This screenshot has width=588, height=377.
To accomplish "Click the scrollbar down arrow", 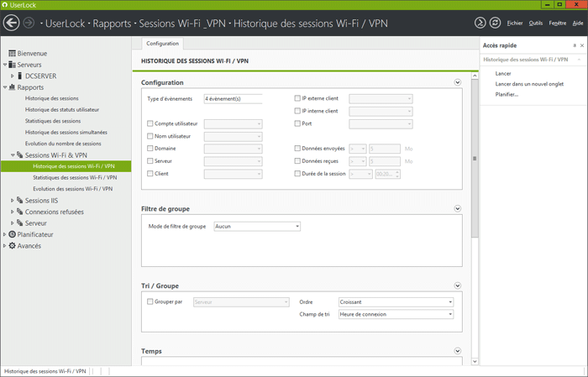I will pos(475,362).
